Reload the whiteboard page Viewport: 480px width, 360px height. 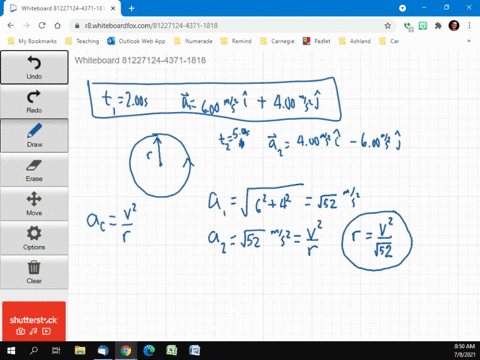pos(42,26)
